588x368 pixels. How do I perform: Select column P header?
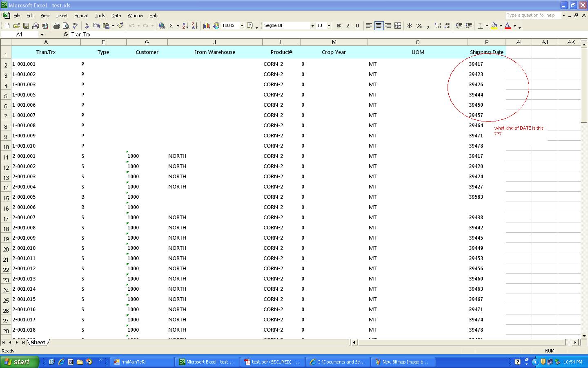coord(487,42)
